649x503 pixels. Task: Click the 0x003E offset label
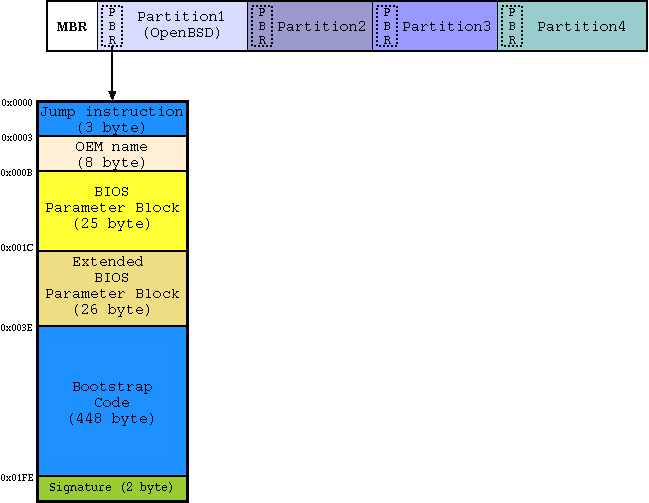coord(17,327)
